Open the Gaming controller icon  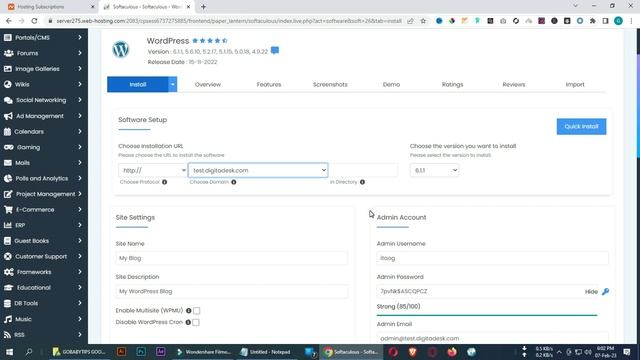click(x=9, y=147)
